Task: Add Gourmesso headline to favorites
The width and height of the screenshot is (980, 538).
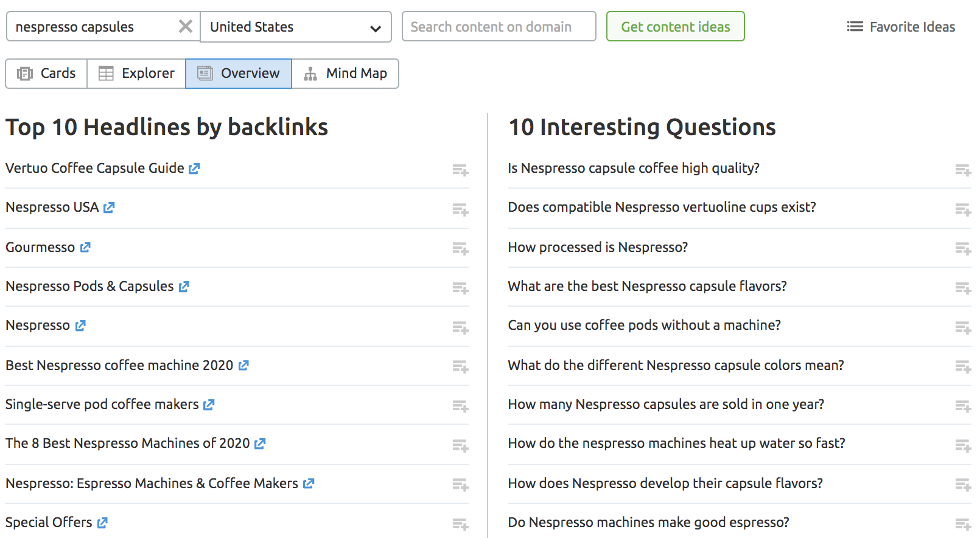Action: (x=460, y=249)
